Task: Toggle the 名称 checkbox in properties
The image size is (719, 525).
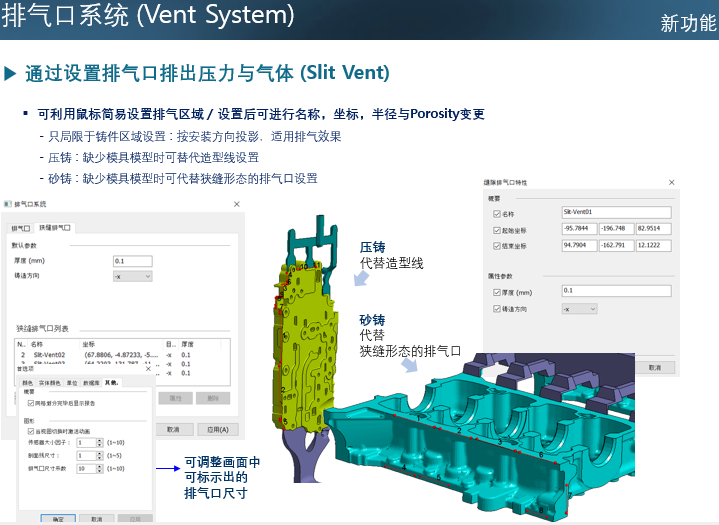Action: (x=497, y=213)
